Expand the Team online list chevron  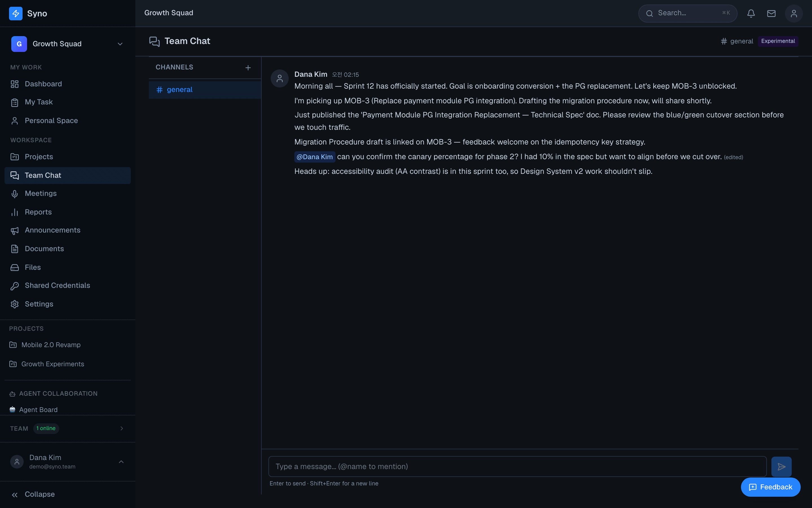122,428
